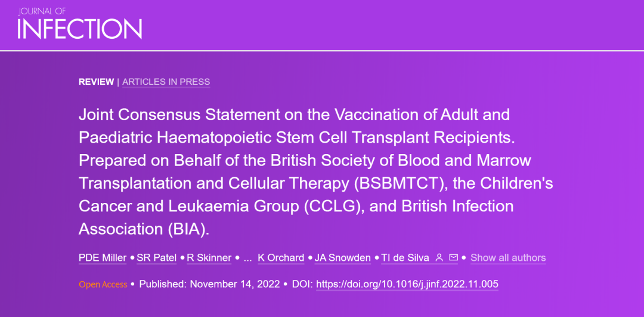This screenshot has width=644, height=317.
Task: Select author SR Patel
Action: click(x=157, y=258)
